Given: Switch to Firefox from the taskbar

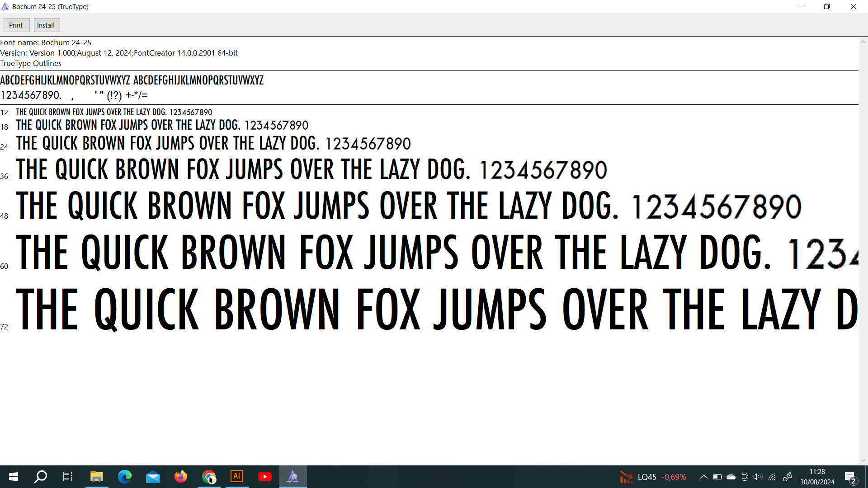Looking at the screenshot, I should [x=181, y=477].
